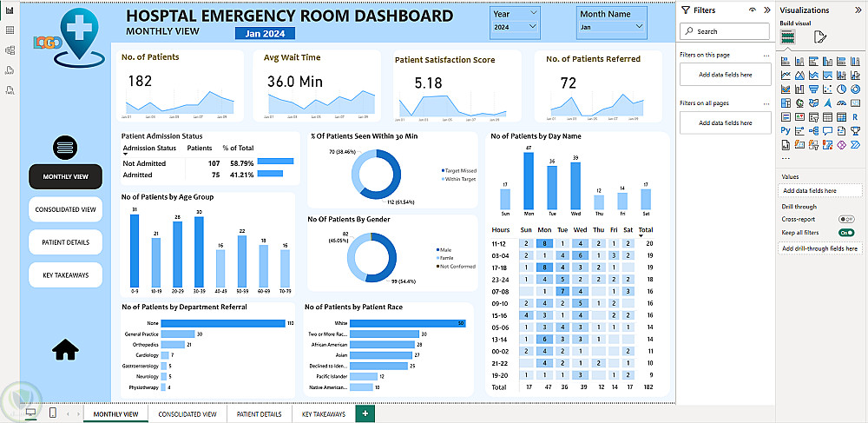Open KEY TAKEAWAYS page tab
868x423 pixels.
pyautogui.click(x=323, y=414)
